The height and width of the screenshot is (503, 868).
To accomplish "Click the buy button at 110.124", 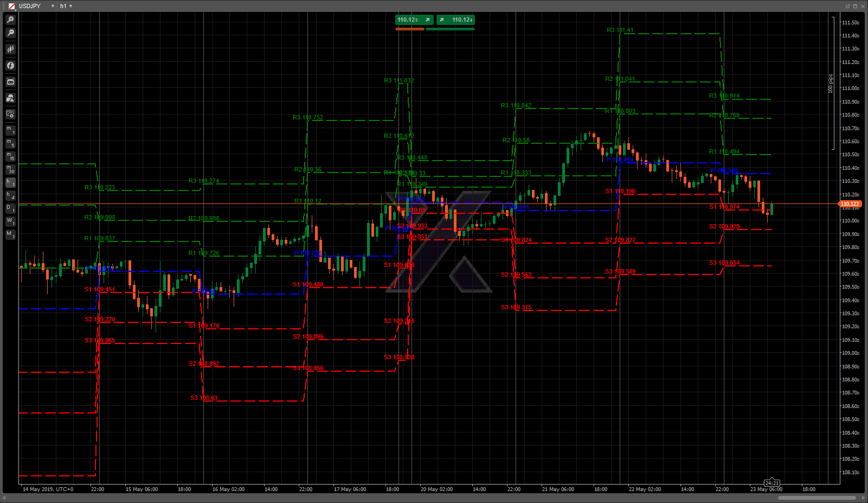I will pyautogui.click(x=456, y=20).
